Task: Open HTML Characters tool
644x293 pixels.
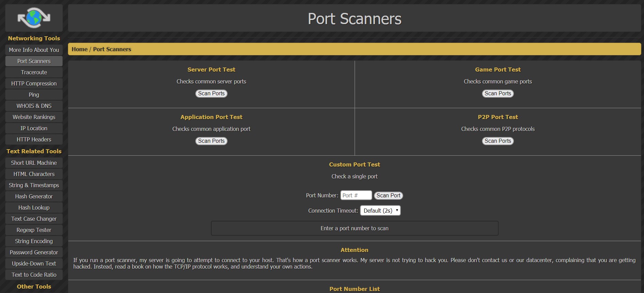Action: pyautogui.click(x=34, y=174)
